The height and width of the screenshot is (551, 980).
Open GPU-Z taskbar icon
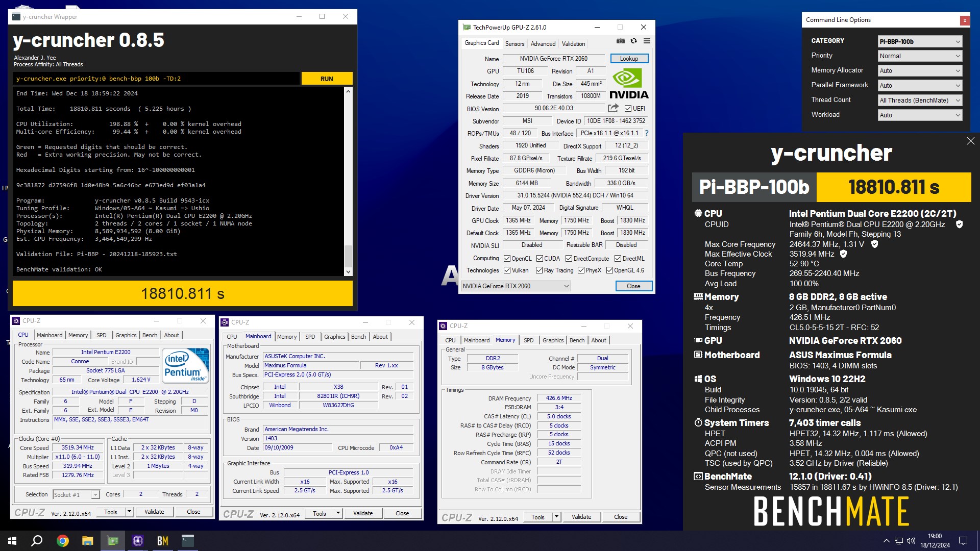[112, 541]
